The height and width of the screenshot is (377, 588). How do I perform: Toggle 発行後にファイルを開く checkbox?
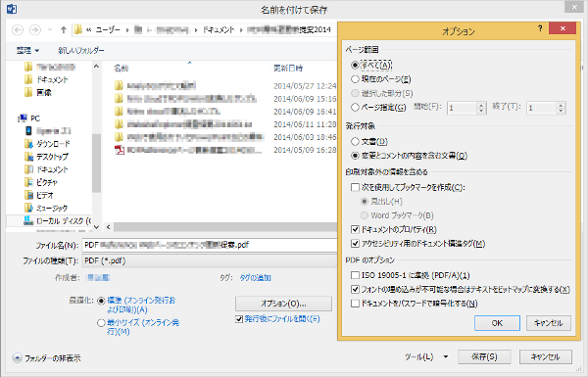[x=239, y=319]
